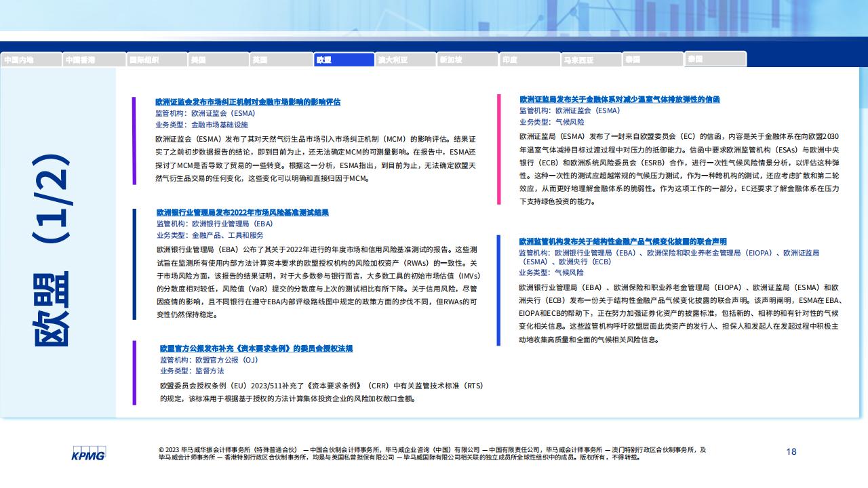Click 业务类型：气候风险 under the joint statement item
The height and width of the screenshot is (488, 868).
(551, 272)
